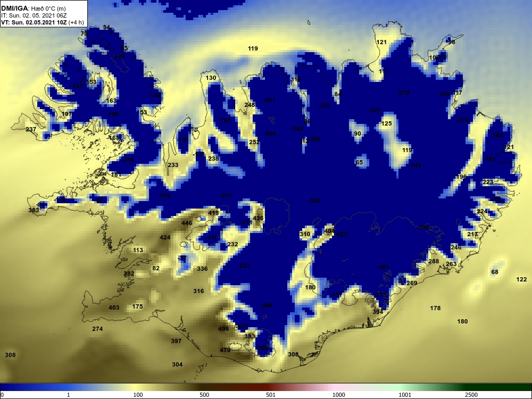532x399 pixels.
Task: Click the map value 498
Action: tap(223, 329)
